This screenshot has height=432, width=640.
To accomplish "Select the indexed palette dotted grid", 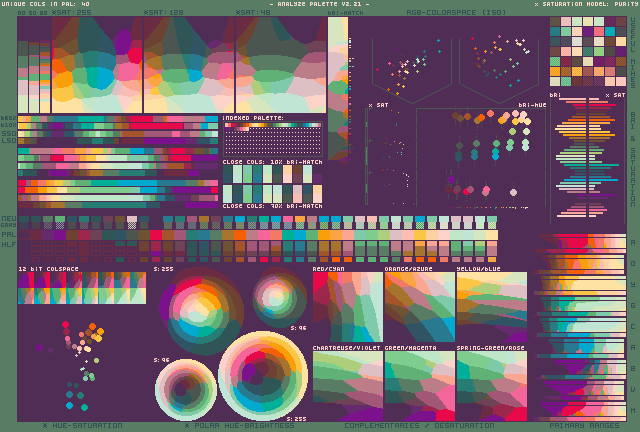I will (273, 139).
